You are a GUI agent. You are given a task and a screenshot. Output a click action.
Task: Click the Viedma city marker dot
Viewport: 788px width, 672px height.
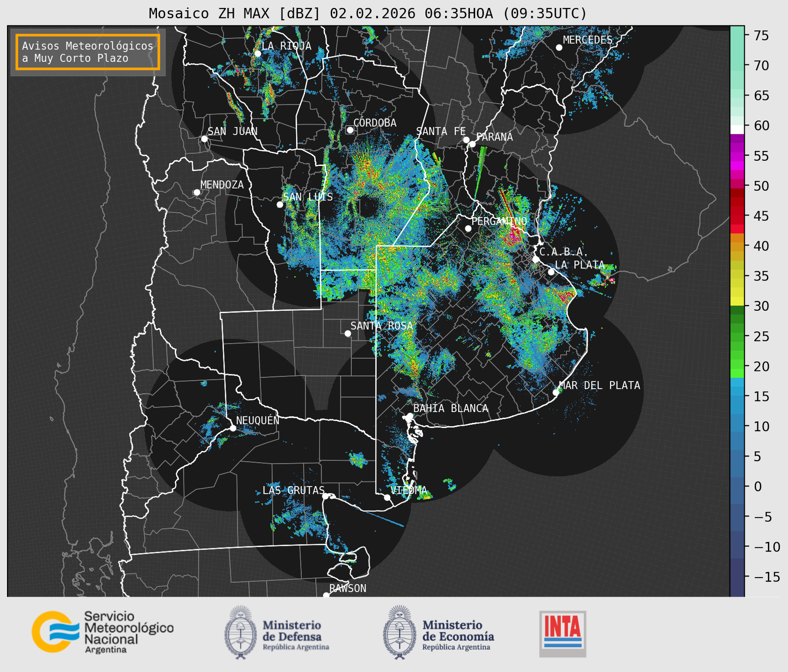[387, 497]
